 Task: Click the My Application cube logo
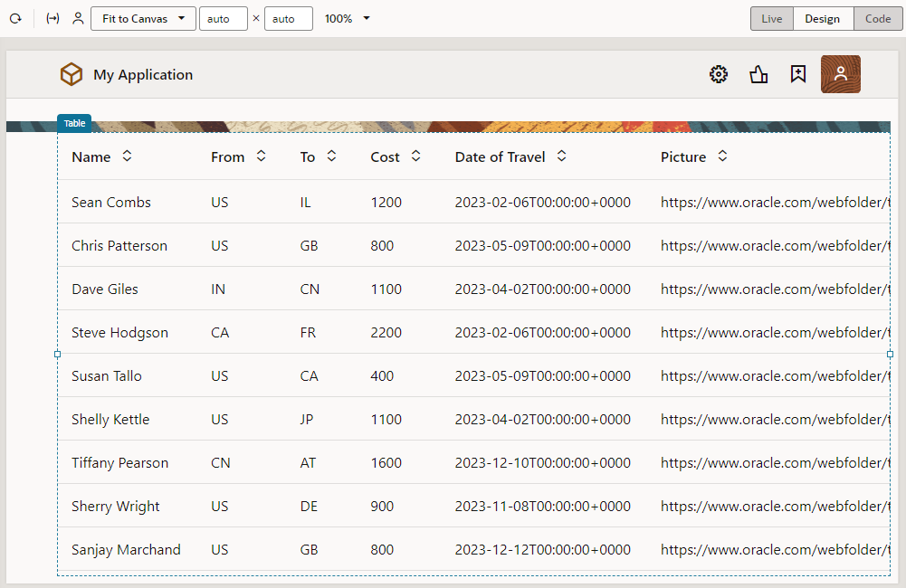point(72,74)
